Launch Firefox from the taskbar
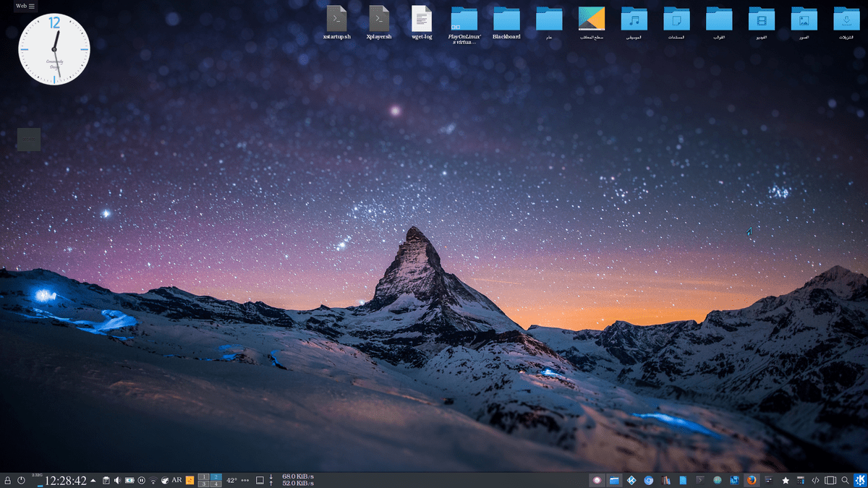The height and width of the screenshot is (488, 868). [752, 480]
